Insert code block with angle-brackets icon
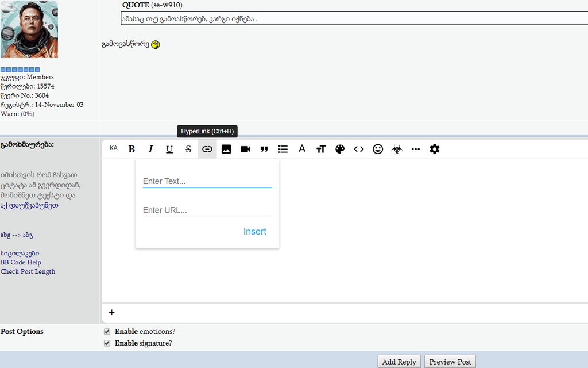The image size is (588, 368). pyautogui.click(x=359, y=149)
